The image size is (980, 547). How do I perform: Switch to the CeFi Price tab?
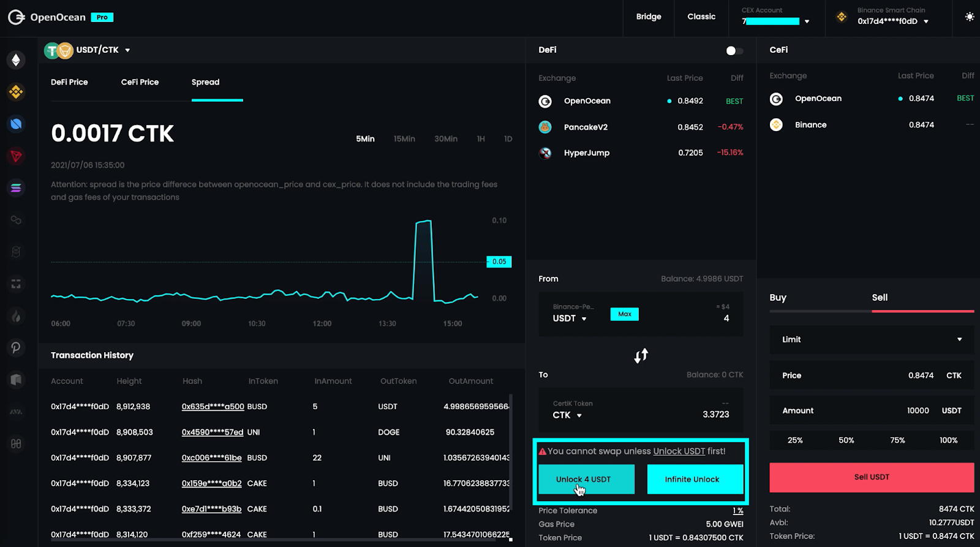pyautogui.click(x=140, y=82)
